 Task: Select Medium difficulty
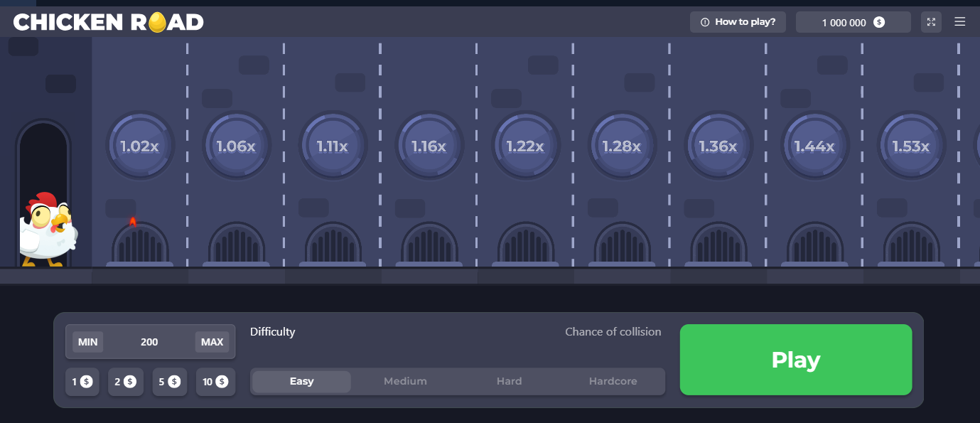(x=405, y=382)
